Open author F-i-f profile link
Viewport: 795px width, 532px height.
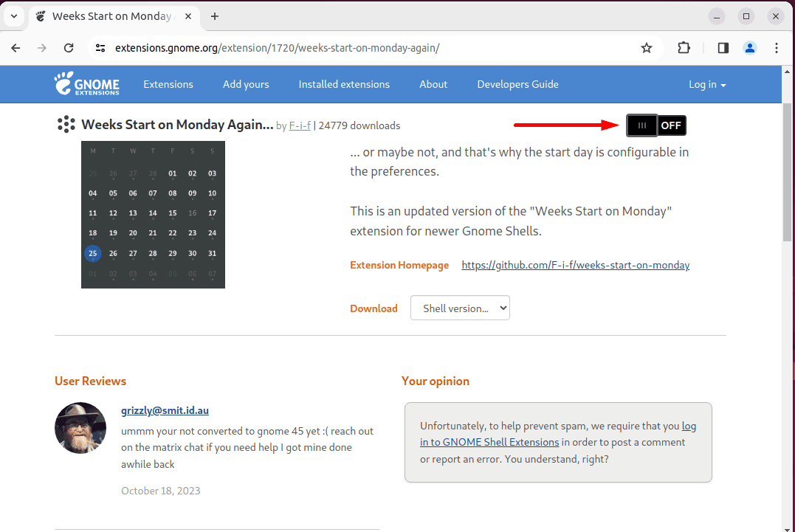(300, 125)
